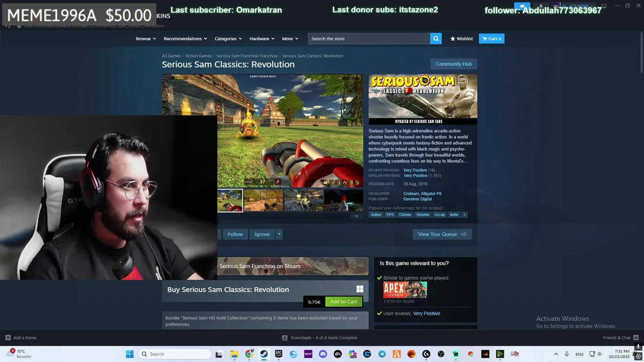644x362 pixels.
Task: Click the search the store field
Action: [369, 39]
